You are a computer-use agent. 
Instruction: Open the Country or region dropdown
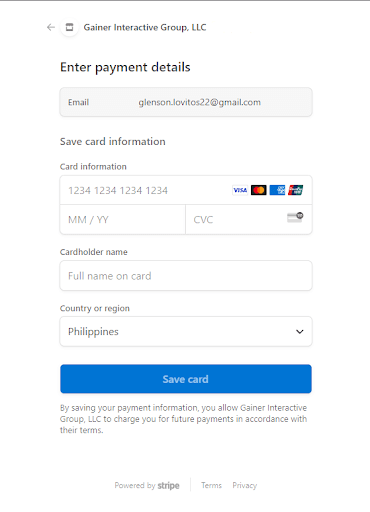point(186,332)
